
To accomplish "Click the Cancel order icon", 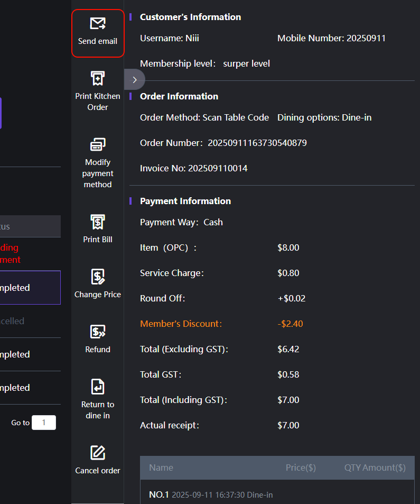I will coord(98,453).
